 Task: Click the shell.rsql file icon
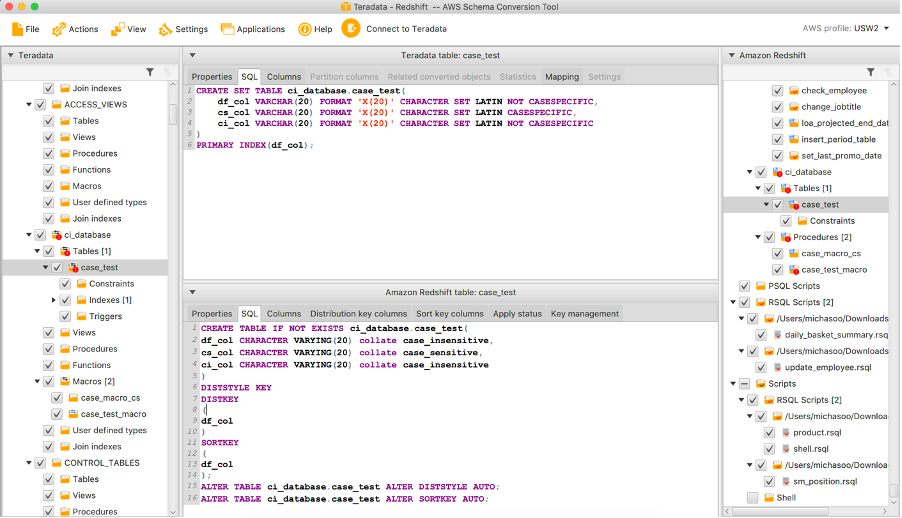point(786,449)
